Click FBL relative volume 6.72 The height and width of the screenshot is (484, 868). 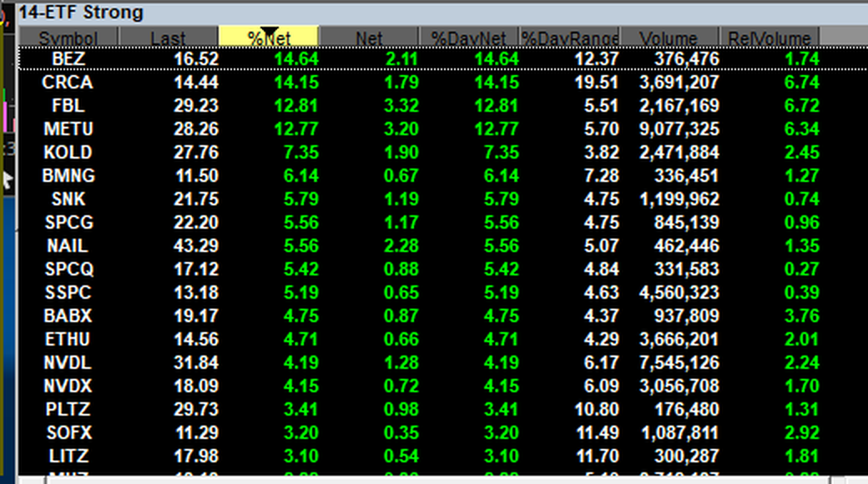(x=801, y=105)
